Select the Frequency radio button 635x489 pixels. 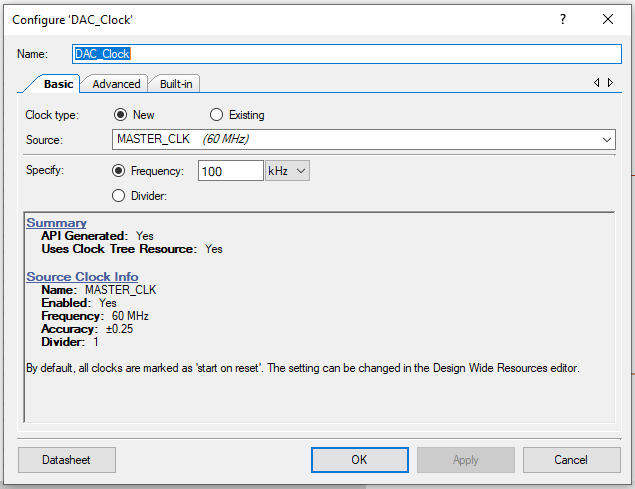tap(120, 171)
